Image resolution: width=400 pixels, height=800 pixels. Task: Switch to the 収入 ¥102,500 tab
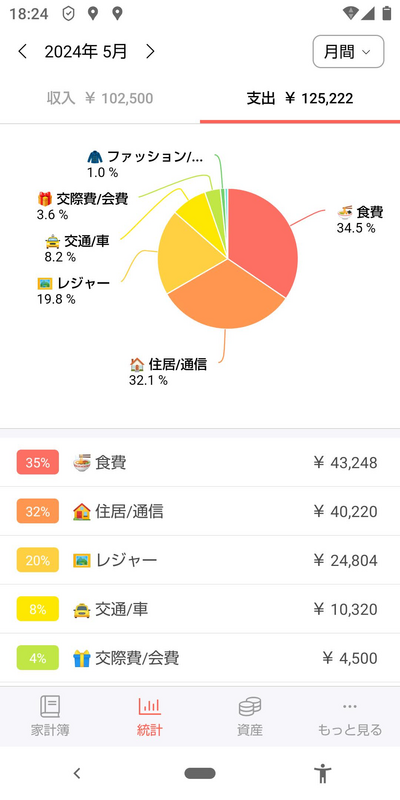coord(100,98)
